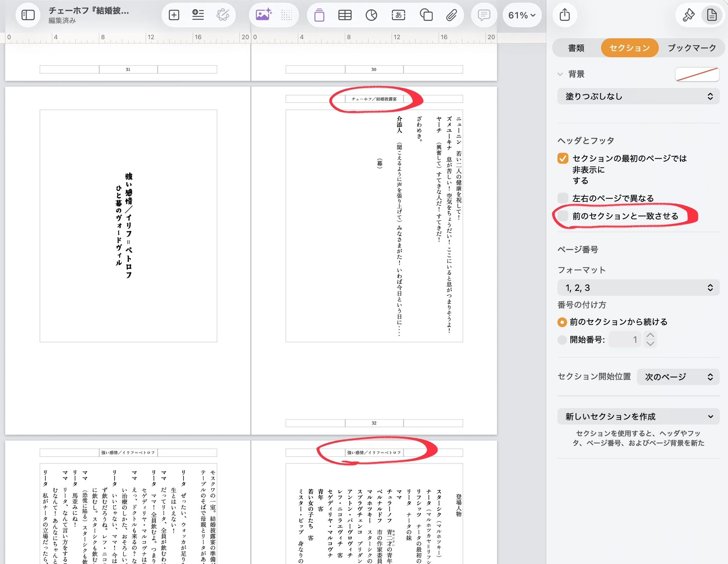Insert a table via the Table icon
Screen dimensions: 728x564
345,15
